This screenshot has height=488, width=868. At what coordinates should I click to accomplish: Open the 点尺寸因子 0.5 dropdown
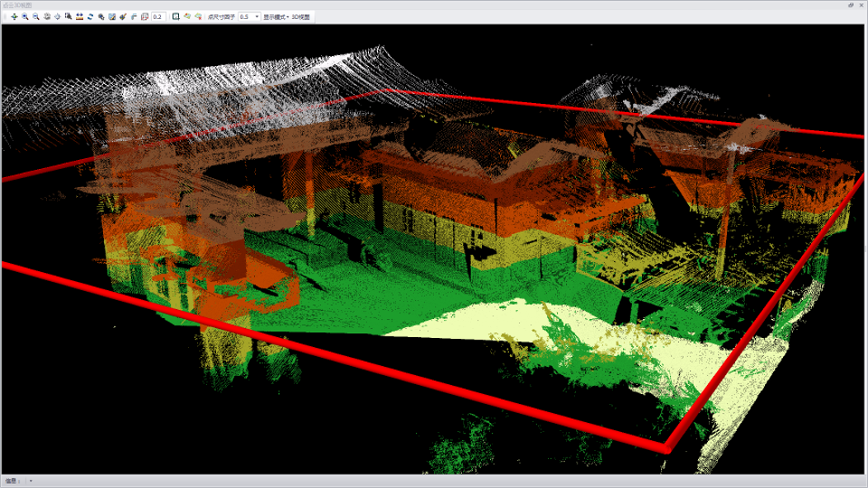[x=257, y=16]
